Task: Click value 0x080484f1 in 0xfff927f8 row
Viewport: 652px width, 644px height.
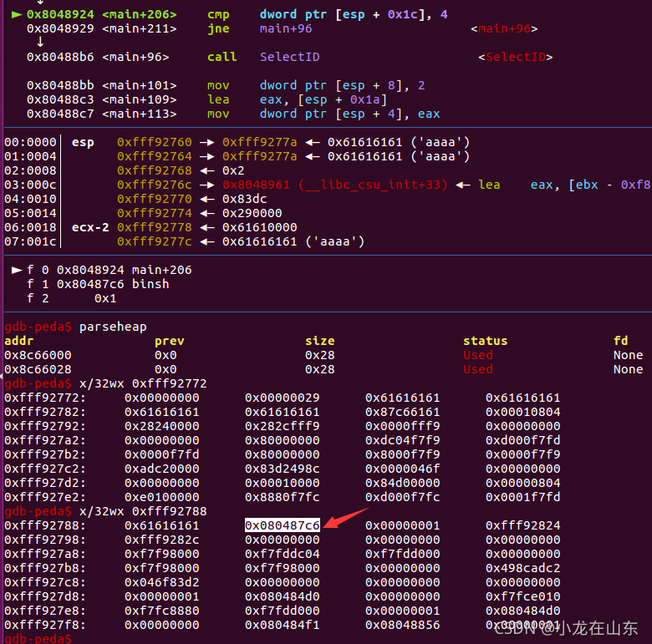Action: tap(282, 625)
